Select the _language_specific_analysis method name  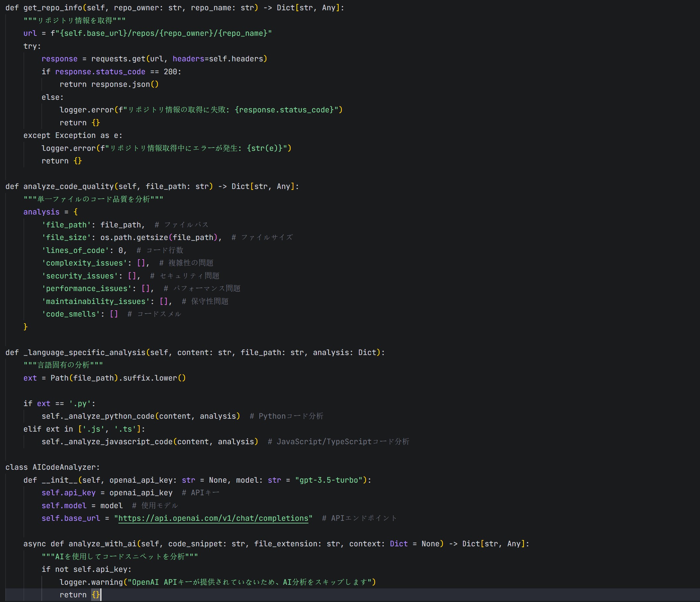[85, 352]
